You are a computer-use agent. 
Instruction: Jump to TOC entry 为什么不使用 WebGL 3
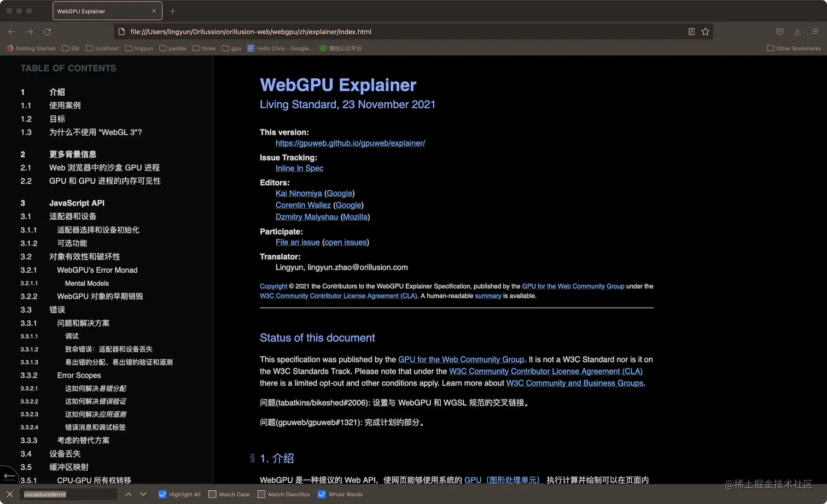tap(95, 132)
